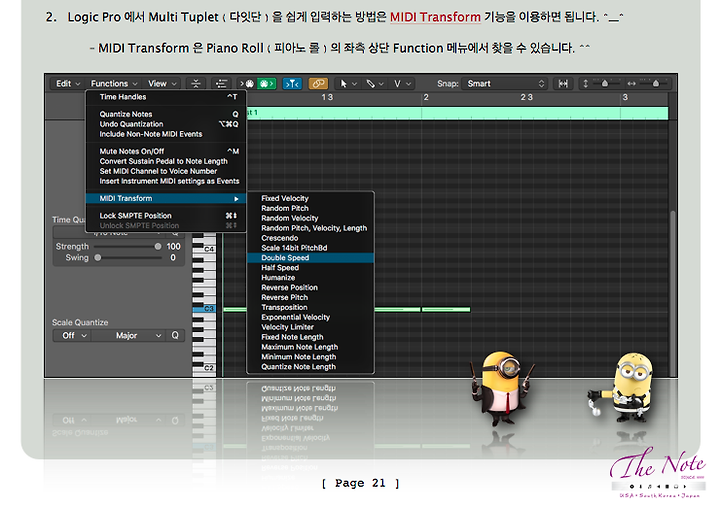Expand the pencil tool chevron
720x506 pixels.
(381, 84)
